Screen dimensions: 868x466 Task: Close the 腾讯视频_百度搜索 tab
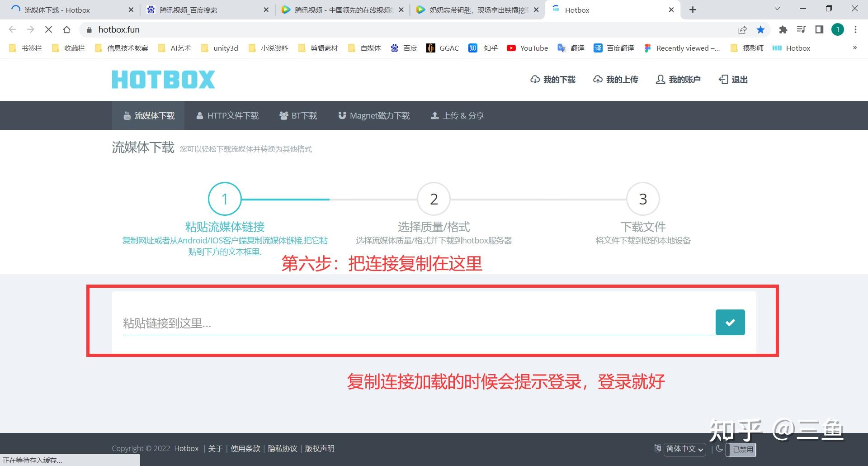pos(266,10)
